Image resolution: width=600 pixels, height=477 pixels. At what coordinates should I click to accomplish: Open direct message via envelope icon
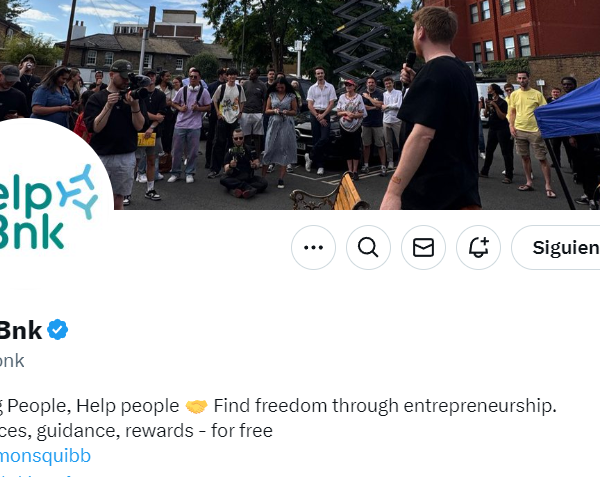423,247
